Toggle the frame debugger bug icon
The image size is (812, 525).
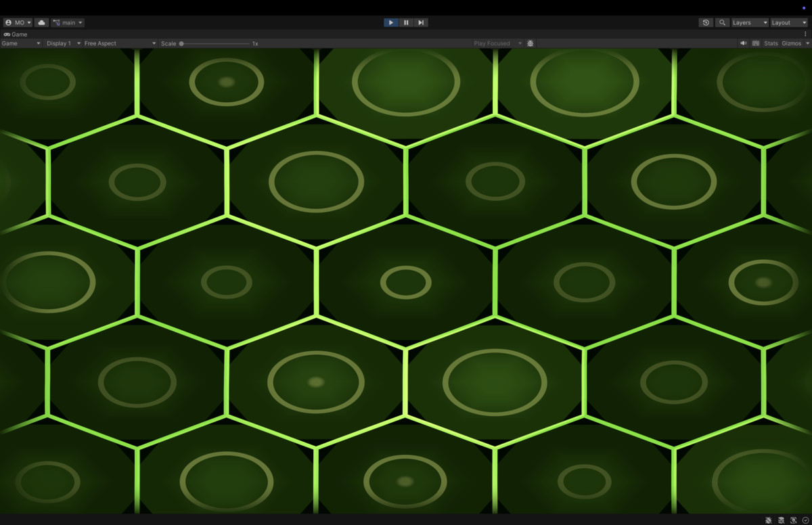[x=531, y=43]
